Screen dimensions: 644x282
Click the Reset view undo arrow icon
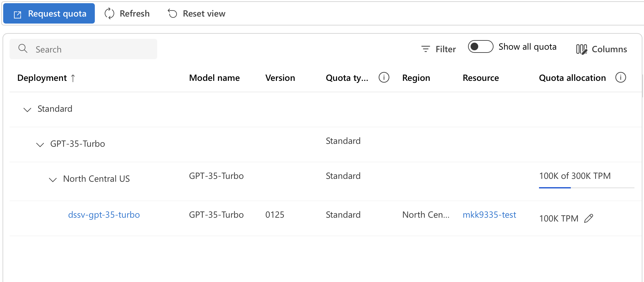point(172,14)
